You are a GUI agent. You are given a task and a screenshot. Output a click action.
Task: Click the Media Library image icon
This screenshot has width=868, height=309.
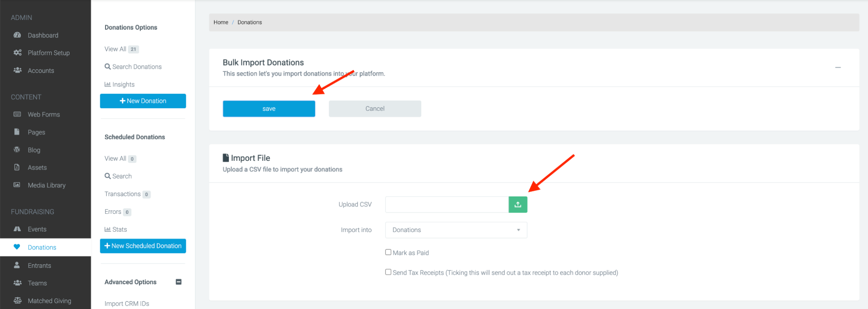(17, 185)
